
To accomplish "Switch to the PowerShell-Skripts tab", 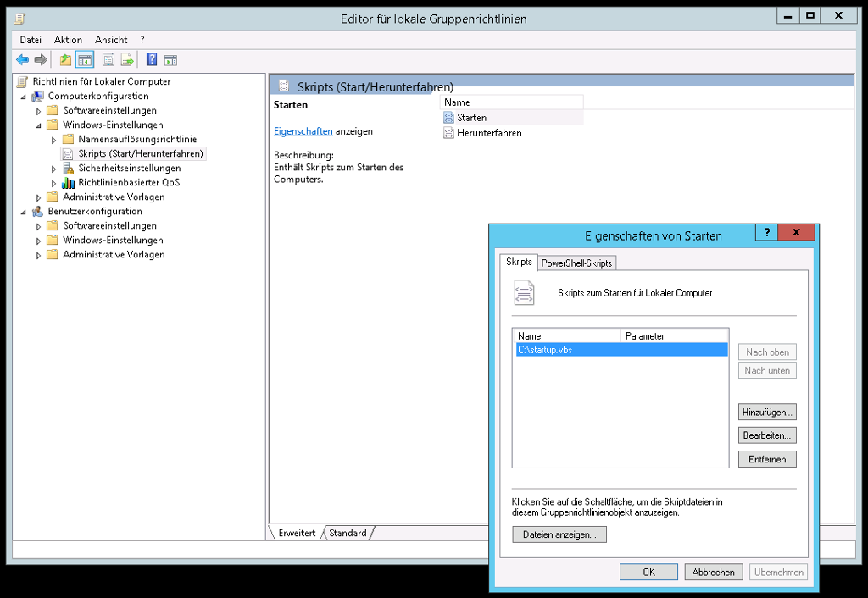I will click(576, 263).
